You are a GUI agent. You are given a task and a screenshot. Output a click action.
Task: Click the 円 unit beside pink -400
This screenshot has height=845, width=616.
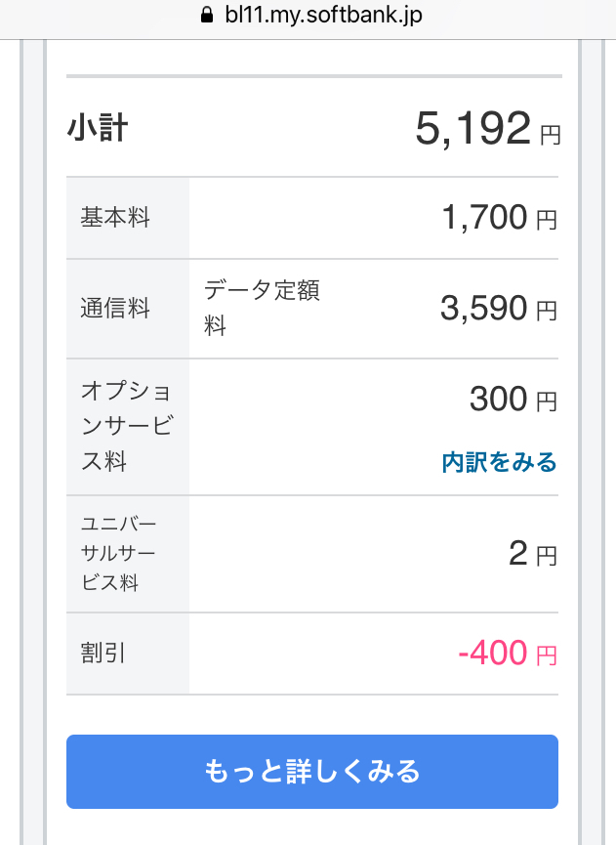click(x=547, y=655)
